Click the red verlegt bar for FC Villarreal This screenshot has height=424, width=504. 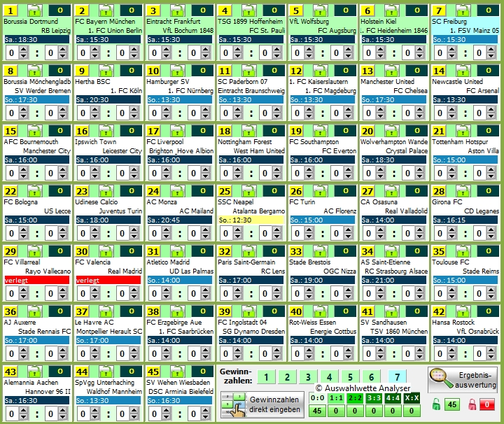pyautogui.click(x=37, y=280)
